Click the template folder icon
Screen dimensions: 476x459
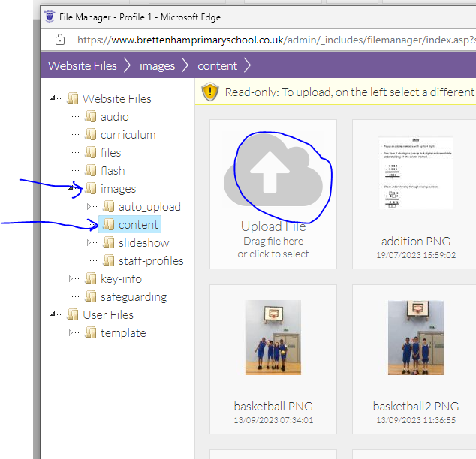[x=90, y=332]
